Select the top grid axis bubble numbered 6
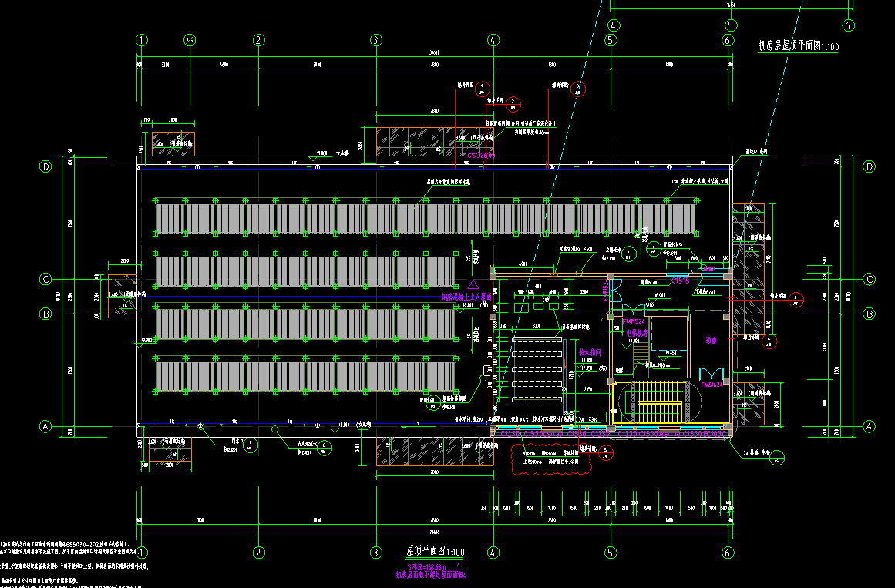Viewport: 895px width, 588px height. [x=728, y=40]
